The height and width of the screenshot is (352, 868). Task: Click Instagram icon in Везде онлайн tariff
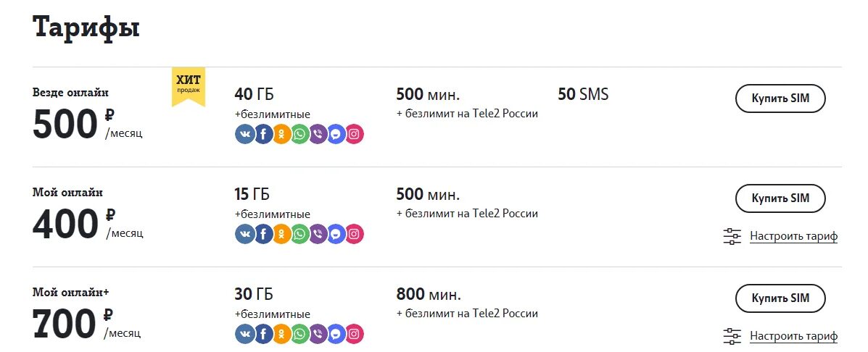[354, 134]
